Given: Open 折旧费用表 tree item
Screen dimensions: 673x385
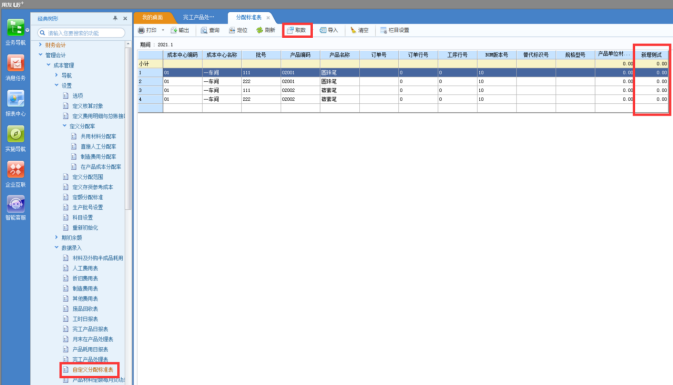Looking at the screenshot, I should point(85,278).
